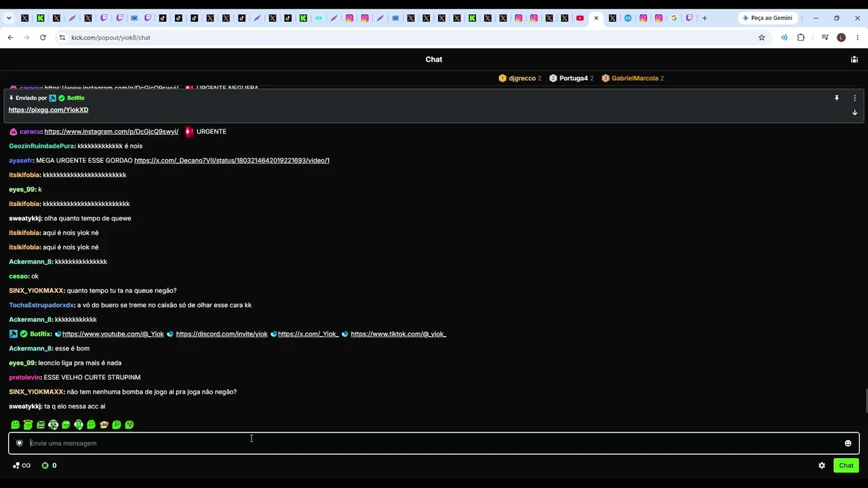This screenshot has width=868, height=488.
Task: Click the green Kicks balance icon
Action: coord(45,466)
